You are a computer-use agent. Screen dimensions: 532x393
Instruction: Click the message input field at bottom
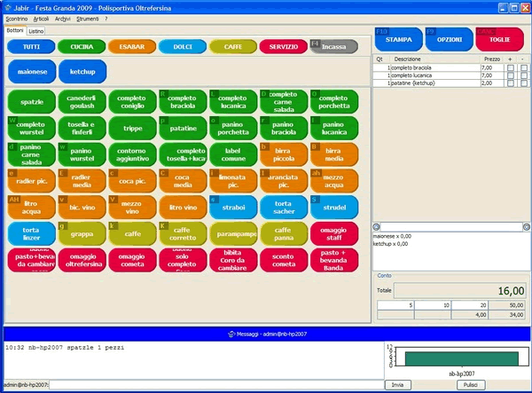(x=213, y=384)
